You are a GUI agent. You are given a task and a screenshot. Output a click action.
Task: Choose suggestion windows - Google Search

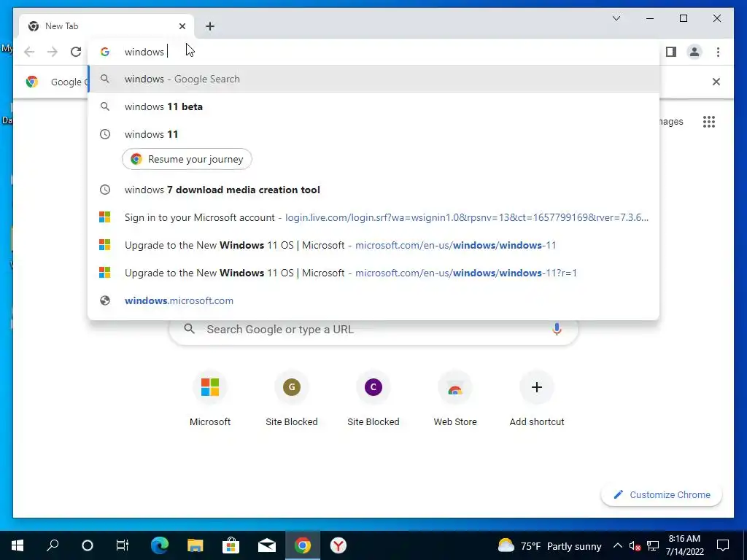point(373,79)
